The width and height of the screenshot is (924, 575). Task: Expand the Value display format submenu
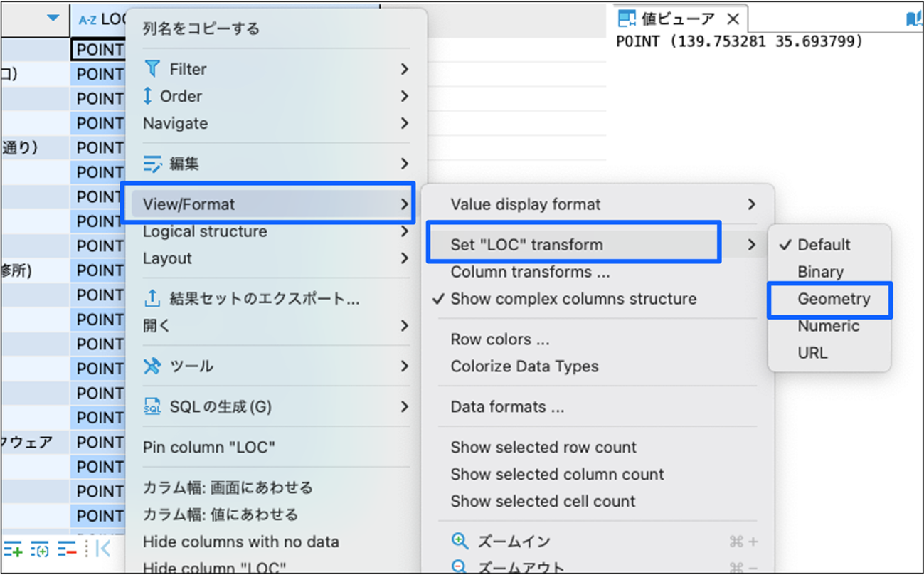click(751, 204)
